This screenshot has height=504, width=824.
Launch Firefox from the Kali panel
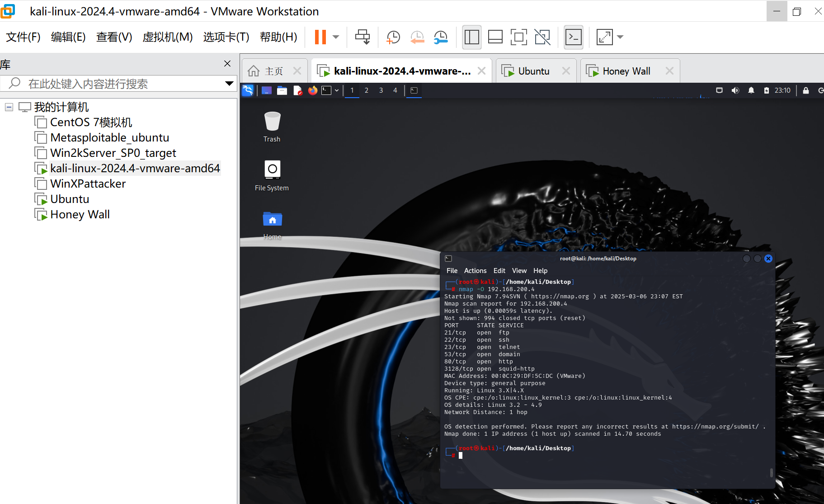(x=313, y=90)
